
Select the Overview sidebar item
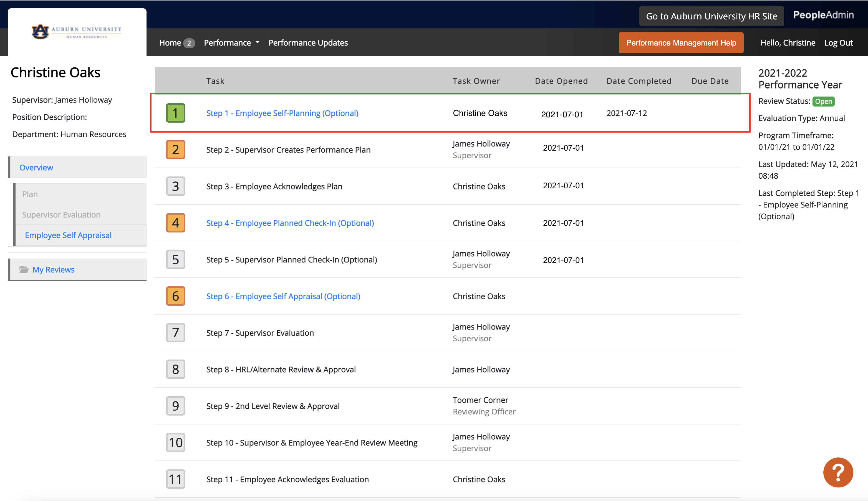click(78, 168)
